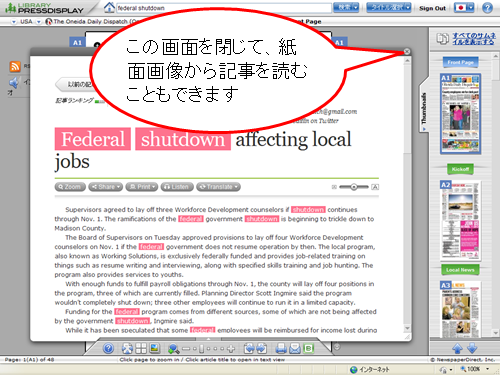The width and height of the screenshot is (500, 375).
Task: Click the magnifier zoom tool icon
Action: click(173, 349)
